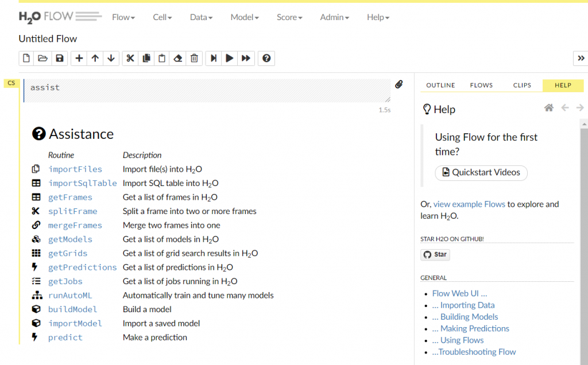Run all cells with fast-forward icon
Viewport: 588px width, 365px height.
pos(246,58)
